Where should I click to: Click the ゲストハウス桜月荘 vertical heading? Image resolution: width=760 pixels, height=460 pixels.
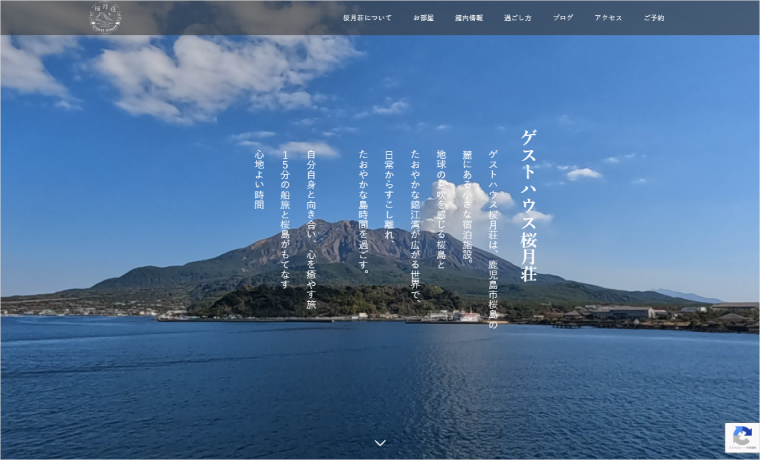click(x=529, y=205)
